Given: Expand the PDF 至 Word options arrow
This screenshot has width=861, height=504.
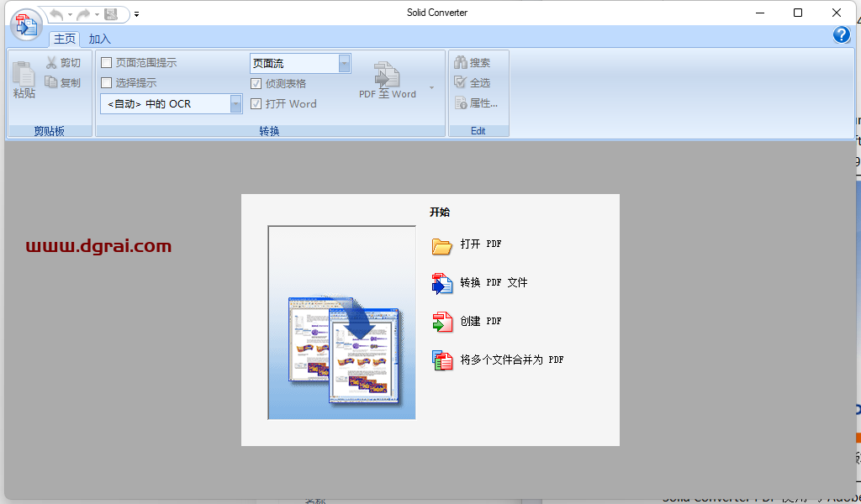Looking at the screenshot, I should (431, 87).
